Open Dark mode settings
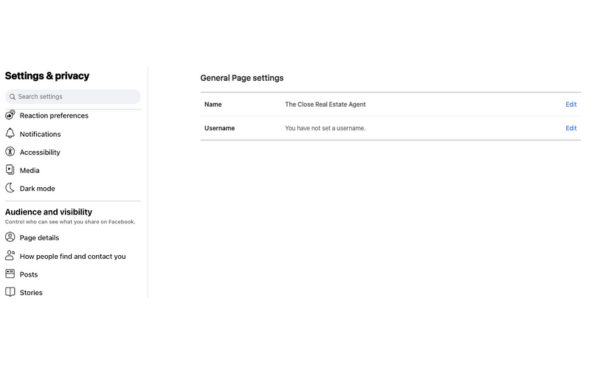 37,189
